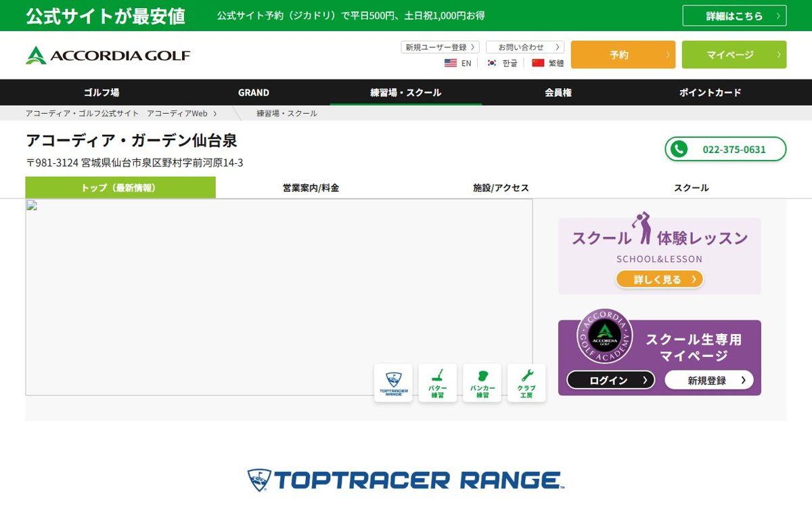Open the パター練習 facility icon
Viewport: 812px width, 508px height.
click(438, 383)
